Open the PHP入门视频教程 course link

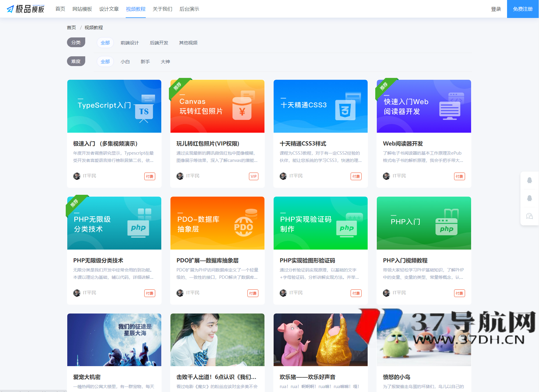pos(405,261)
